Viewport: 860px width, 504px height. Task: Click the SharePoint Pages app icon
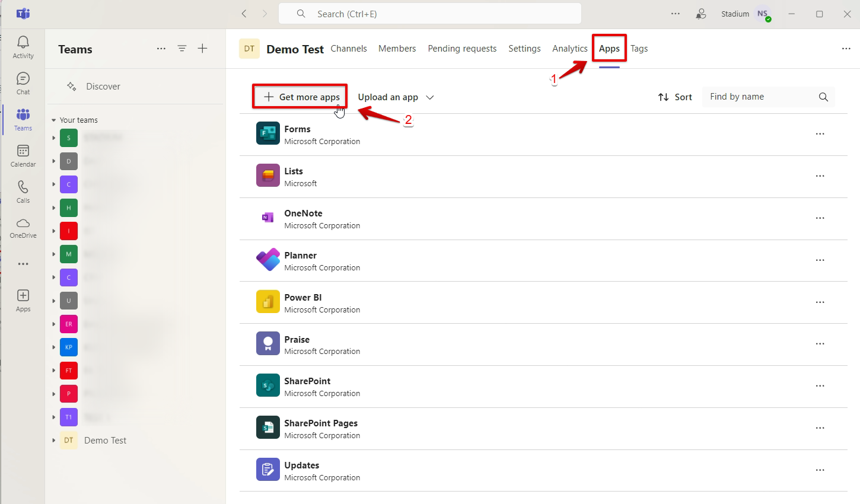click(x=268, y=428)
